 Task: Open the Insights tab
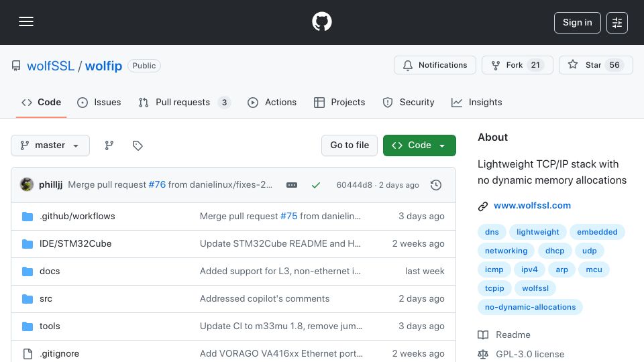[x=476, y=102]
